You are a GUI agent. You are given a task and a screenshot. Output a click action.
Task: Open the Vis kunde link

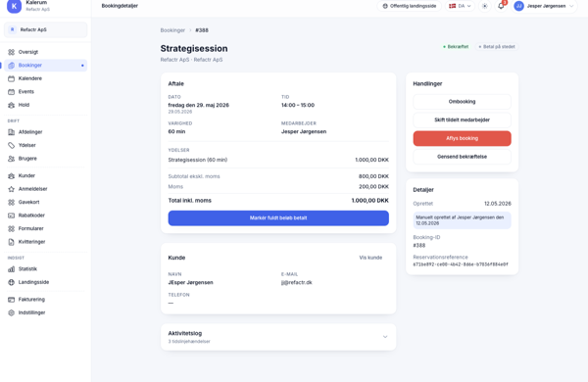click(x=370, y=258)
